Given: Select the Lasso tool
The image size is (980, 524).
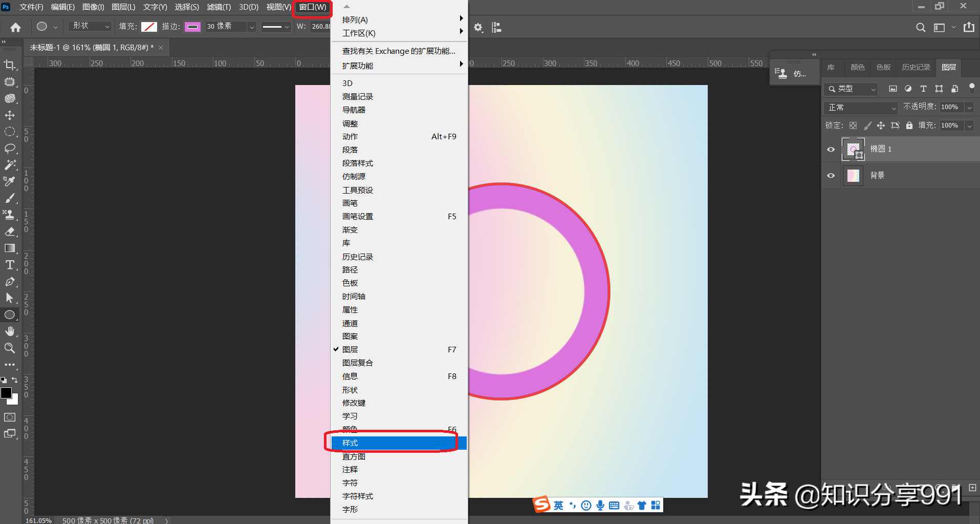Looking at the screenshot, I should (x=10, y=149).
